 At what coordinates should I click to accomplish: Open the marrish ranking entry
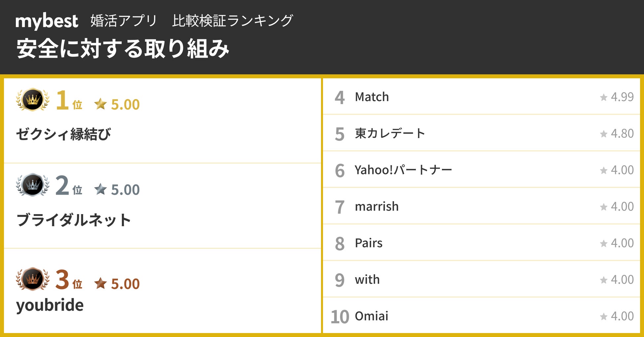(x=376, y=206)
